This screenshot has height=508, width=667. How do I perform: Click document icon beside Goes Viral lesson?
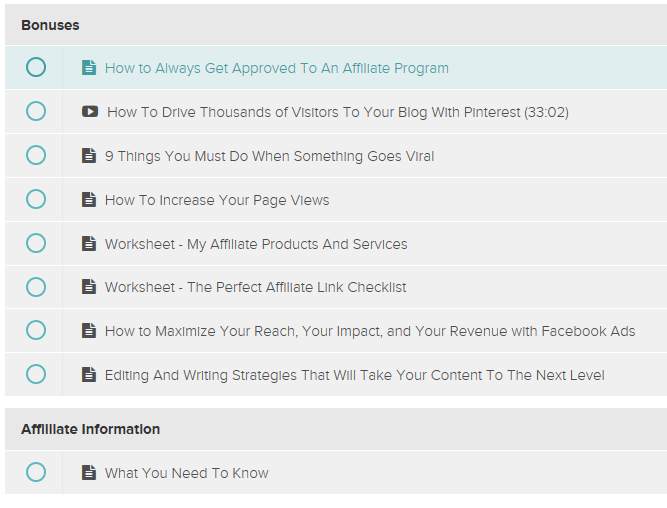89,156
